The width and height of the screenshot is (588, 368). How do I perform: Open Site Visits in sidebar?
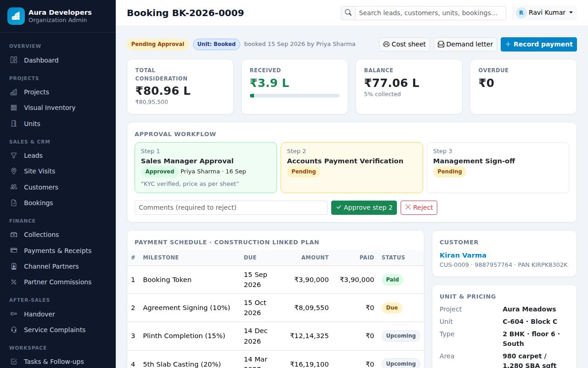(x=58, y=171)
